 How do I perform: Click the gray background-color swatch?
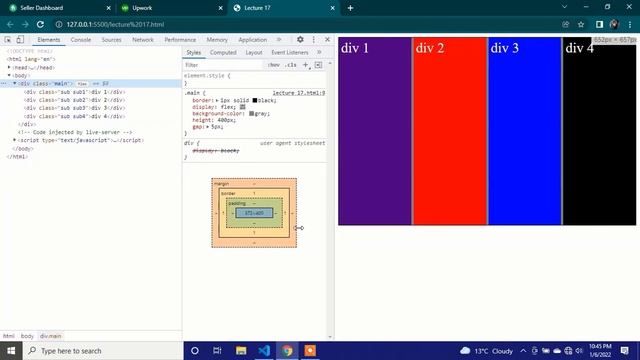[x=251, y=113]
